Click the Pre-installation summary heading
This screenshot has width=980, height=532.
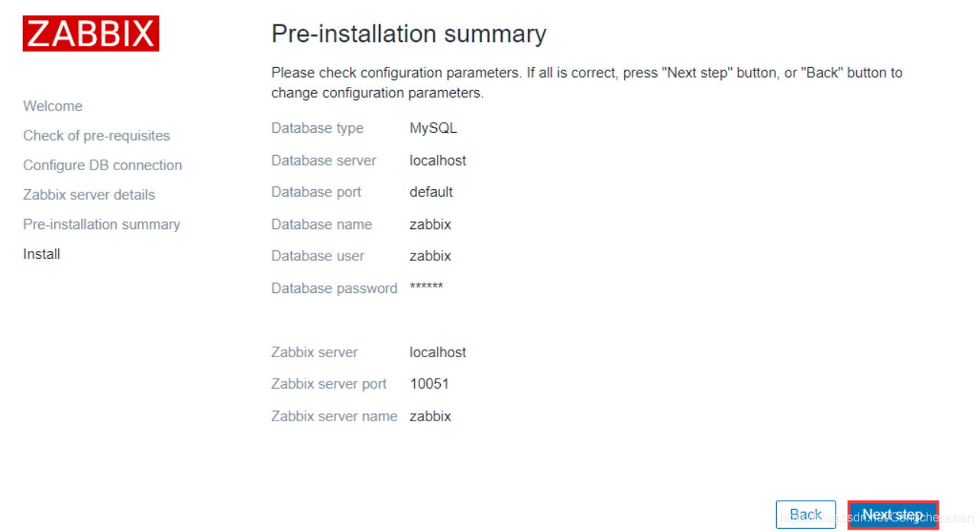tap(409, 34)
